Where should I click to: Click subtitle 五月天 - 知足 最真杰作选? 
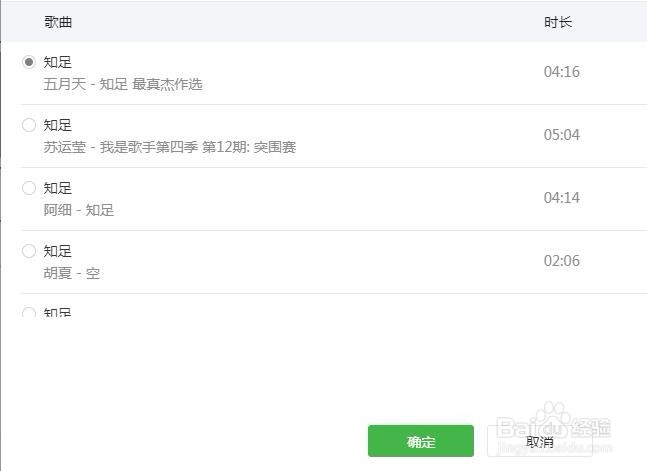[x=123, y=84]
